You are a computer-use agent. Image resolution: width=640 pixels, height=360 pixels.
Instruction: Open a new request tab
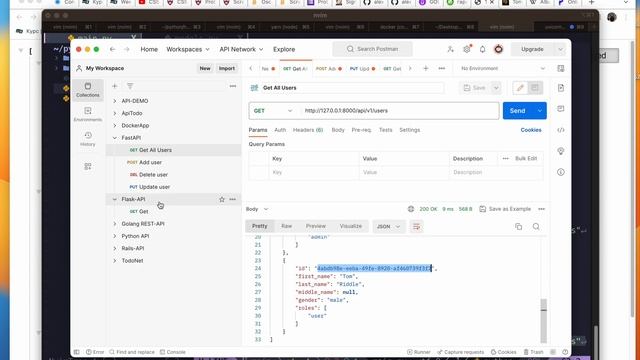pos(426,68)
